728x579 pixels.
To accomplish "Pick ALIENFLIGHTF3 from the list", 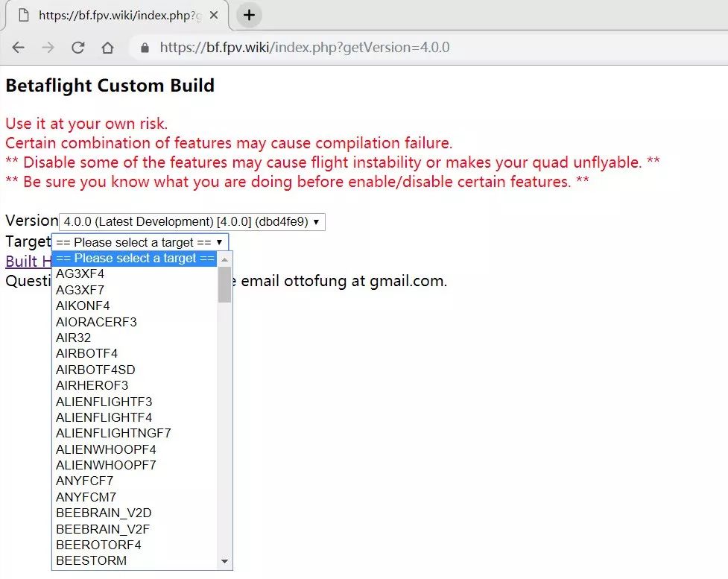I will pos(135,402).
